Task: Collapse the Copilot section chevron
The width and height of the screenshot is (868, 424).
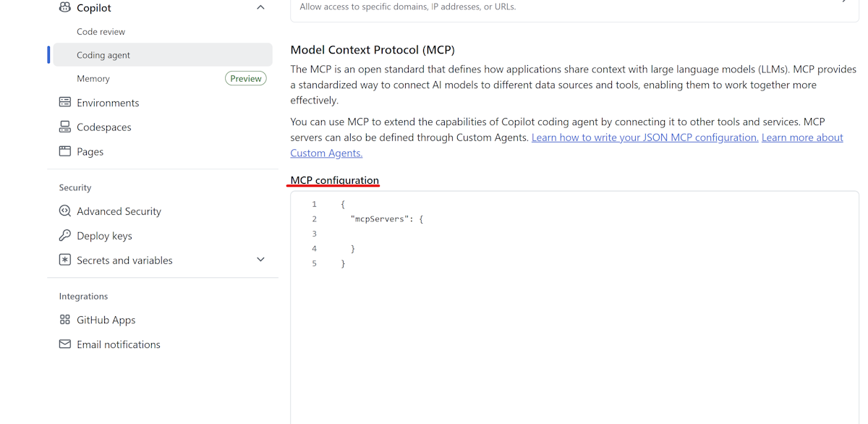Action: tap(260, 8)
